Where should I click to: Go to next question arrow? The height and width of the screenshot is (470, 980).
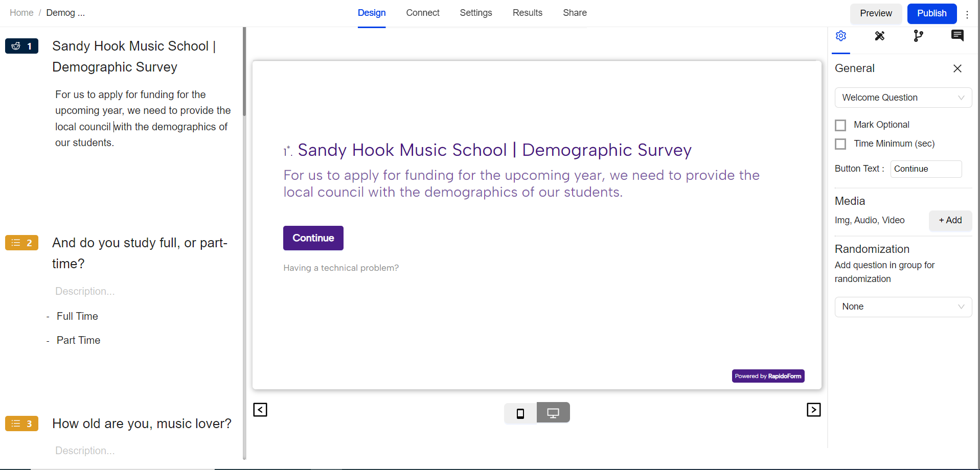pos(813,410)
